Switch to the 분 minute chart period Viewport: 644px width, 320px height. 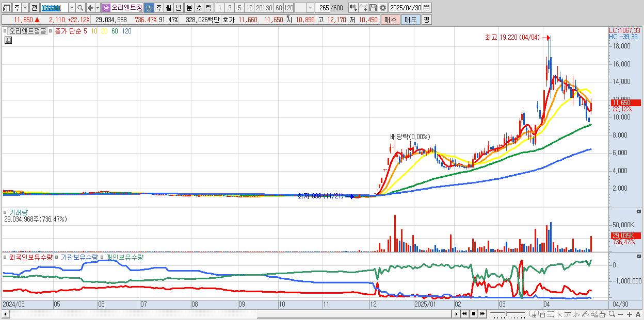click(x=189, y=8)
